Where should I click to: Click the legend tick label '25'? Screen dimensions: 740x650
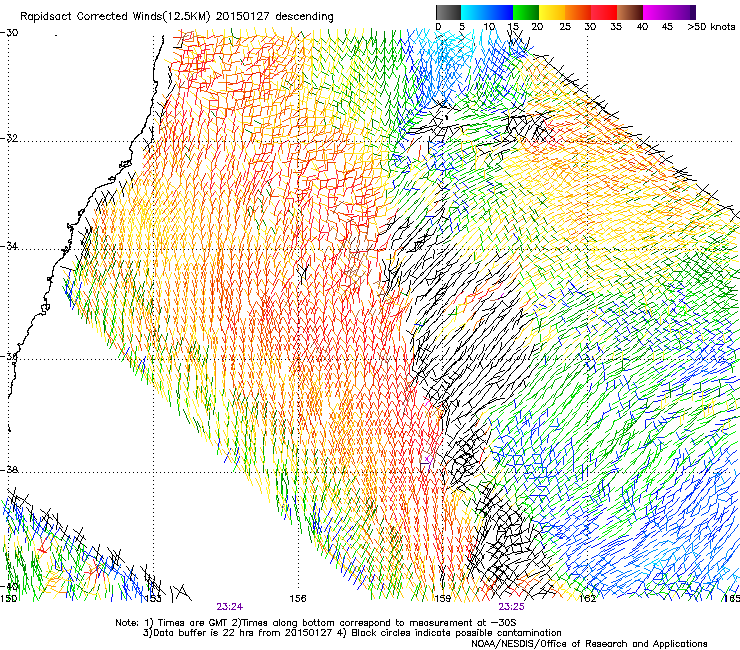click(565, 27)
